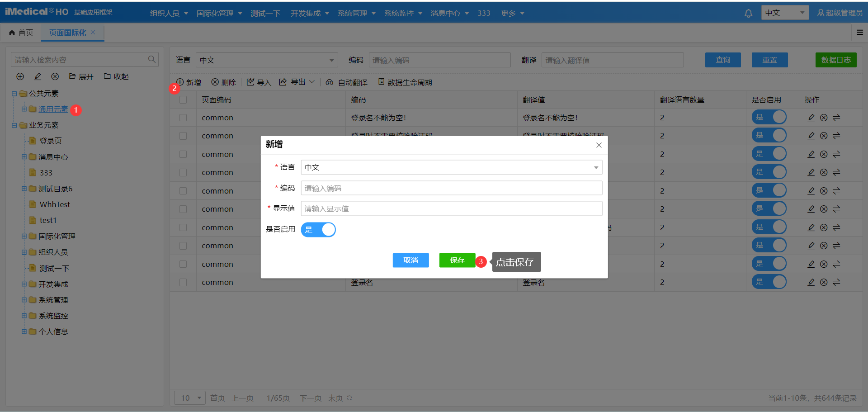Check the checkbox for the last row 登录名
Screen dimensions: 868x412
tap(183, 282)
